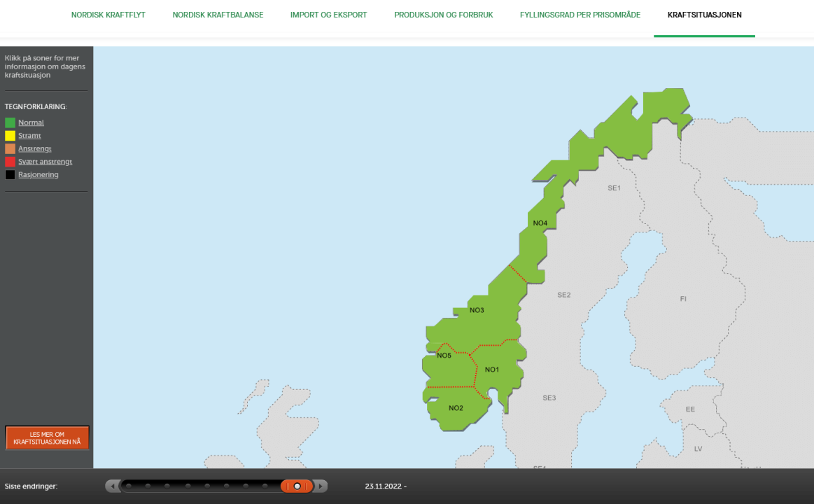Click LES MER OM KRAFTSITUASJONEN NÅ

pyautogui.click(x=46, y=437)
